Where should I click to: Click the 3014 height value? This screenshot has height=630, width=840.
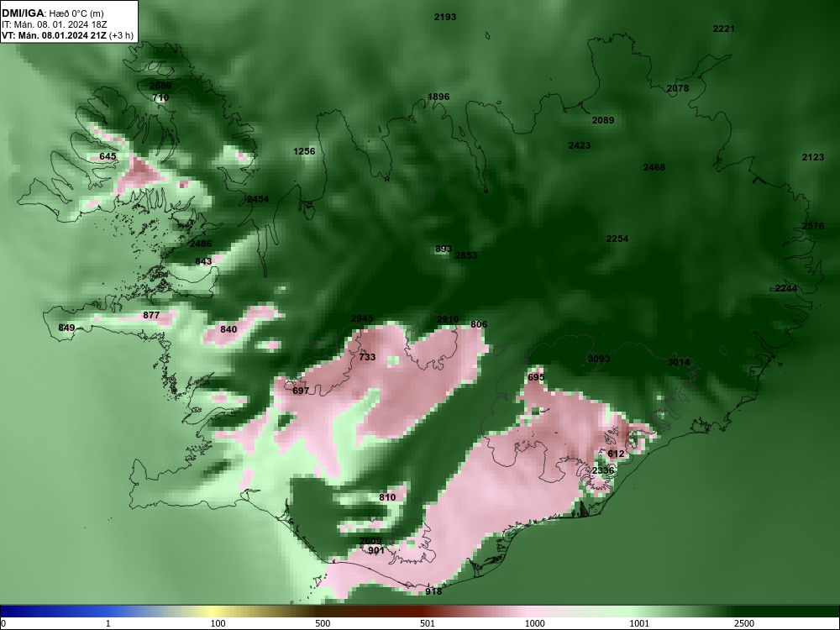678,363
